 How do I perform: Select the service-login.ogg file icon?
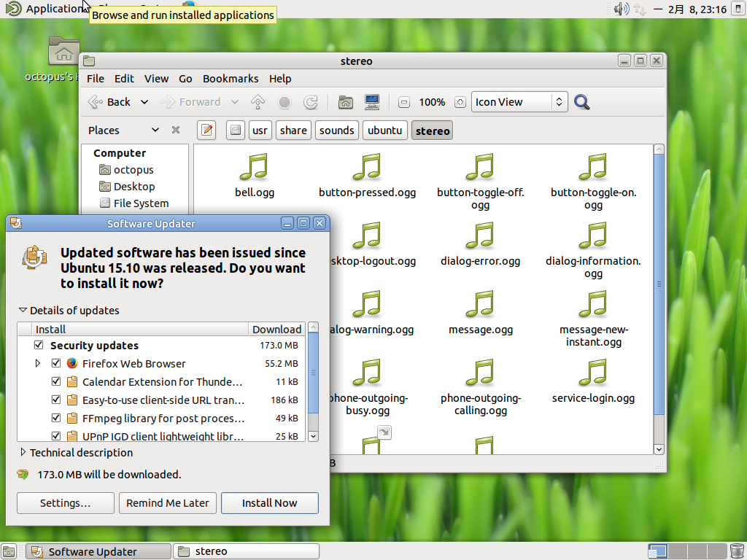coord(593,373)
